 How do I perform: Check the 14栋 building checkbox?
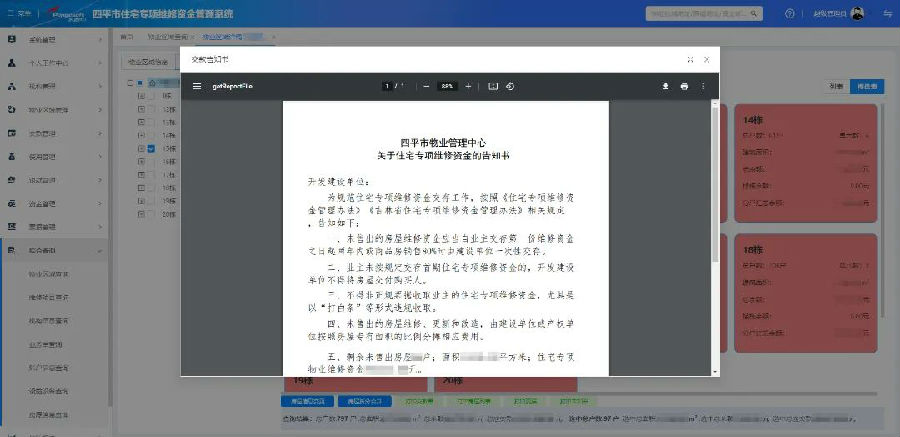(152, 136)
